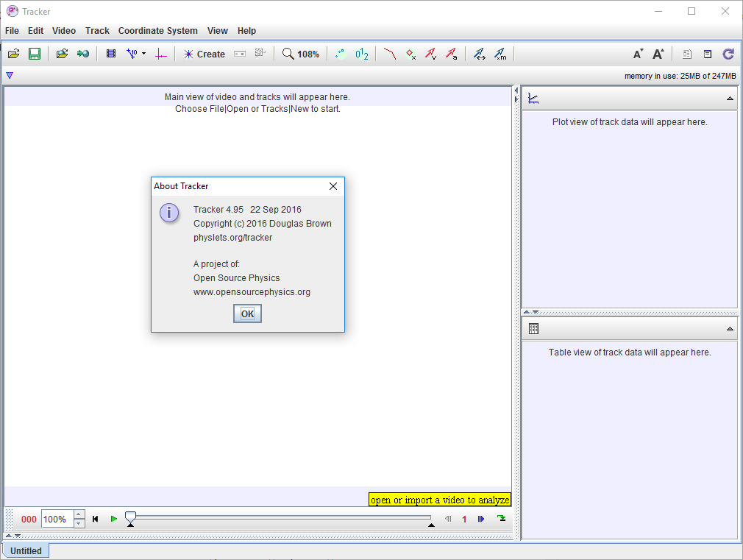Toggle the velocity vectors icon
The height and width of the screenshot is (560, 743).
(x=430, y=54)
